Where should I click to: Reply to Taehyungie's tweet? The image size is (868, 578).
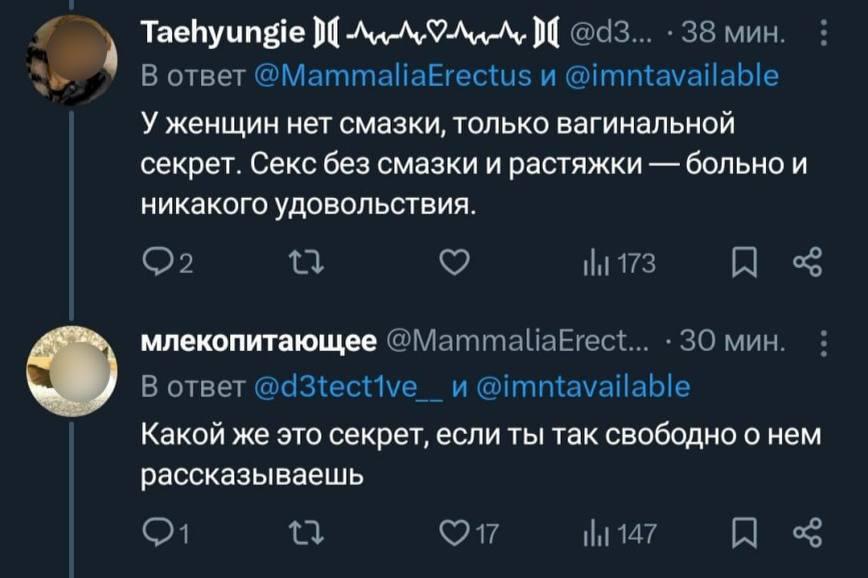(158, 263)
